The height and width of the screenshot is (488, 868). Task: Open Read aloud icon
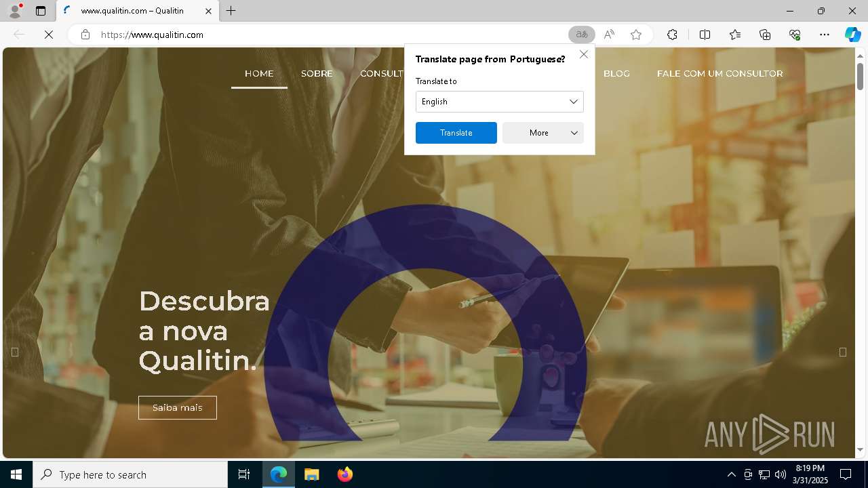[x=609, y=35]
